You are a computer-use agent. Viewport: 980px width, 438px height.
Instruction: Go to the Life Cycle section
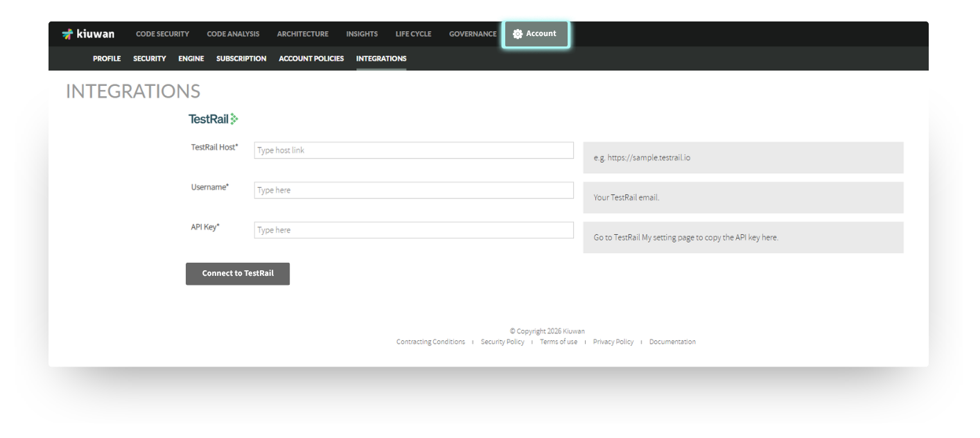click(x=413, y=33)
